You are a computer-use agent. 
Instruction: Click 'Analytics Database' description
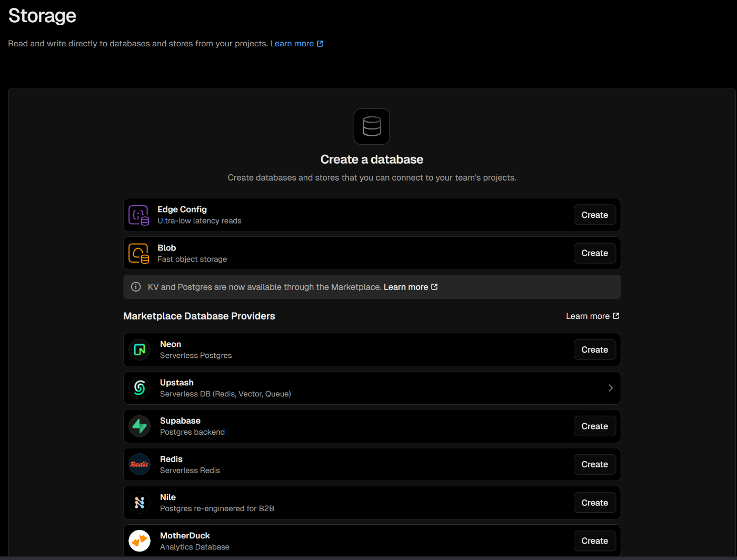[x=195, y=547]
